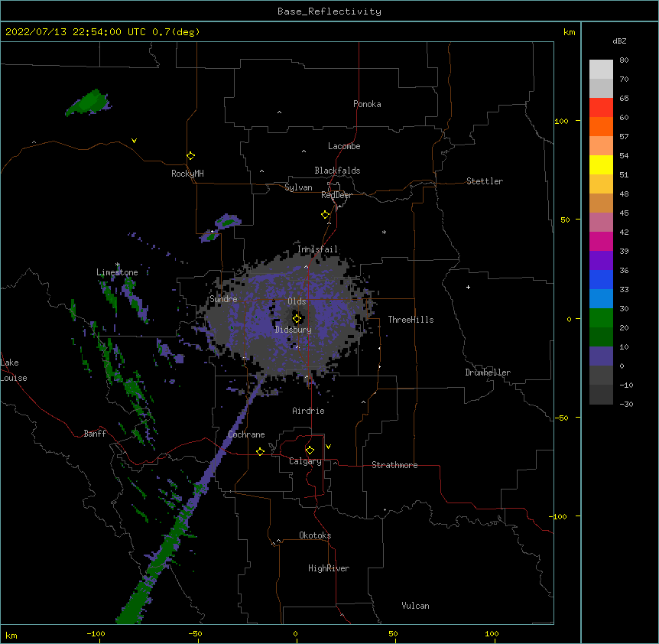Click the Base_Reflectivity title
The image size is (659, 644).
329,11
